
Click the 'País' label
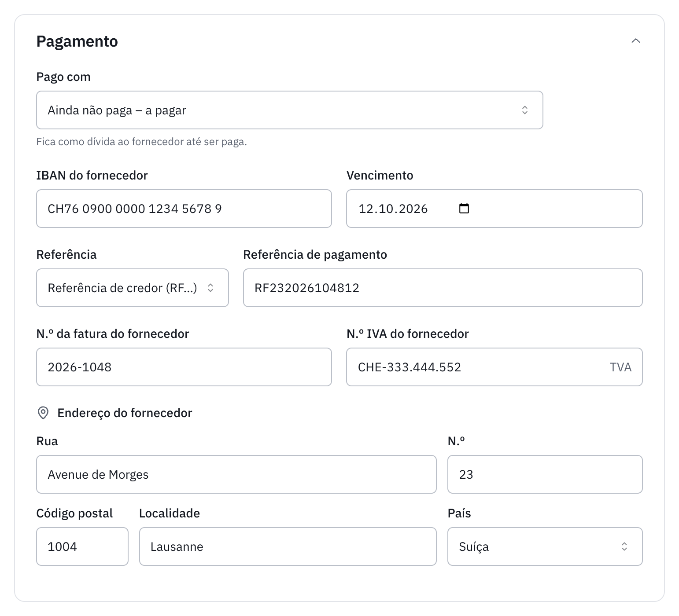coord(459,513)
